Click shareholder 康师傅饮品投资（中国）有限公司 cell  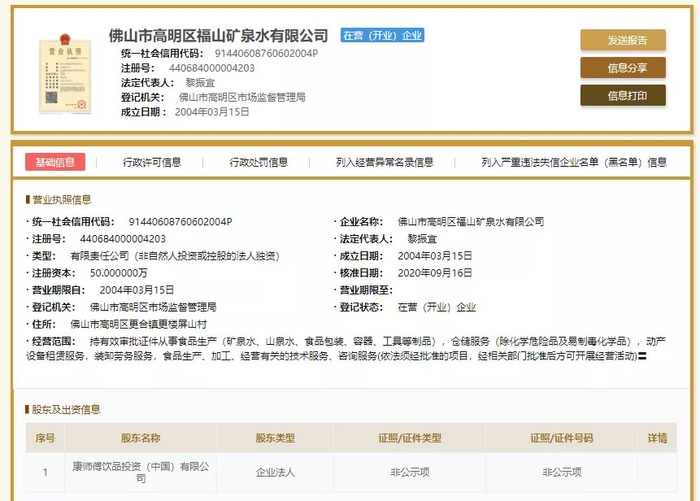[141, 472]
